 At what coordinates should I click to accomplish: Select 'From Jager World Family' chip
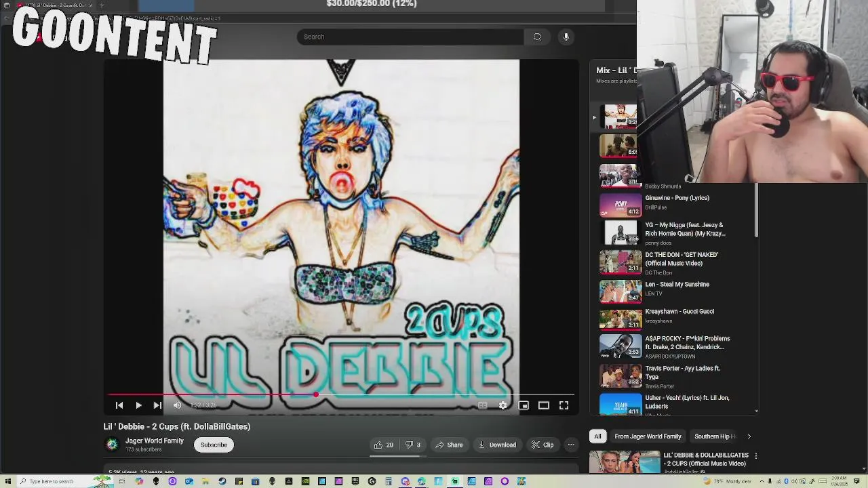(x=648, y=436)
